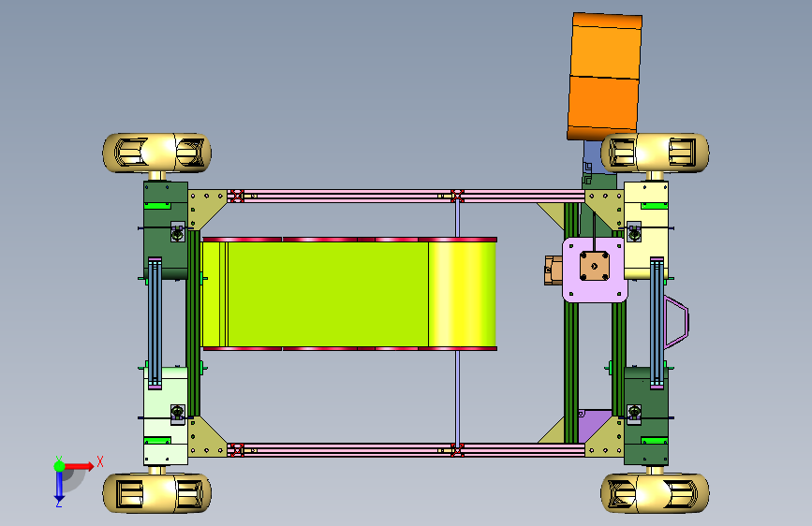Viewport: 812px width, 526px height.
Task: Select the wheel next to the orange box
Action: [655, 153]
